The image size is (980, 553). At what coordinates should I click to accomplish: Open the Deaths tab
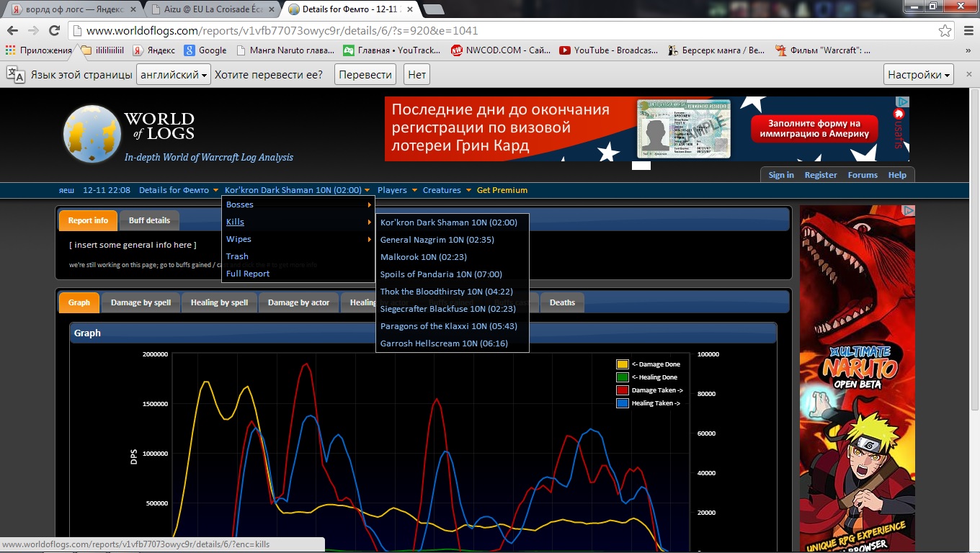562,302
